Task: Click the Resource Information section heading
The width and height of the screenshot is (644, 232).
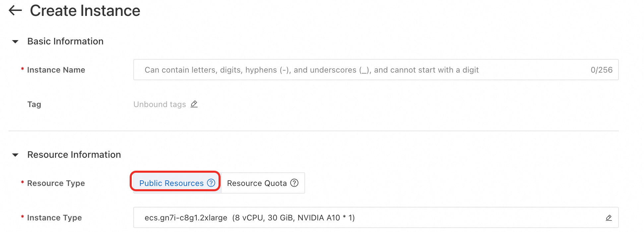Action: point(74,155)
